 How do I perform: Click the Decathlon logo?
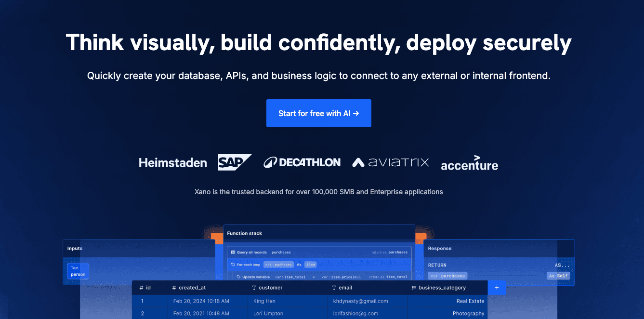[302, 162]
